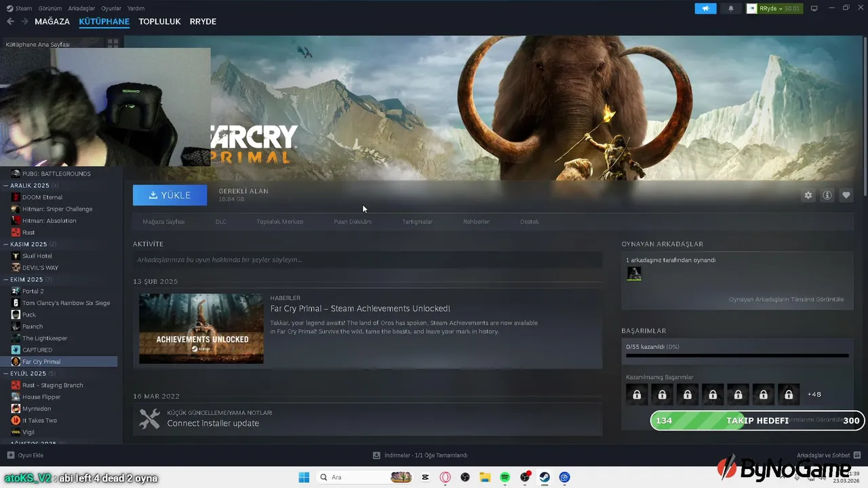868x488 pixels.
Task: Select Rust – Staging Branch in library
Action: coord(52,385)
